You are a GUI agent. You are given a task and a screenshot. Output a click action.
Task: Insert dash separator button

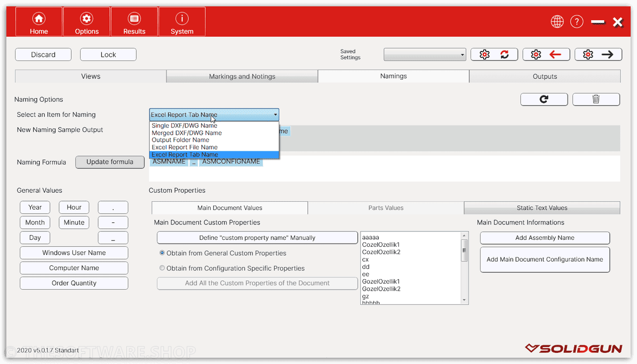coord(113,222)
